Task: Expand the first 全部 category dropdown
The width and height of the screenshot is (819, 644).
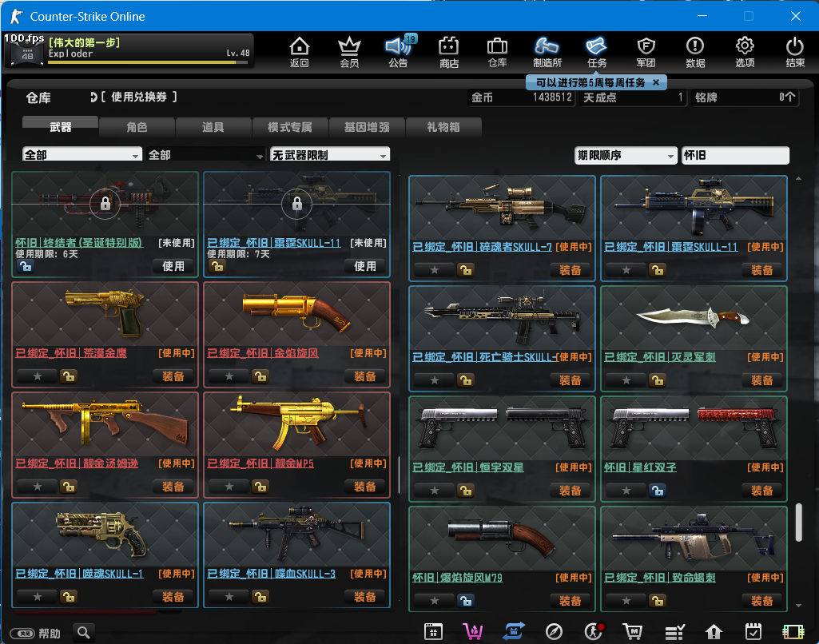Action: click(82, 154)
